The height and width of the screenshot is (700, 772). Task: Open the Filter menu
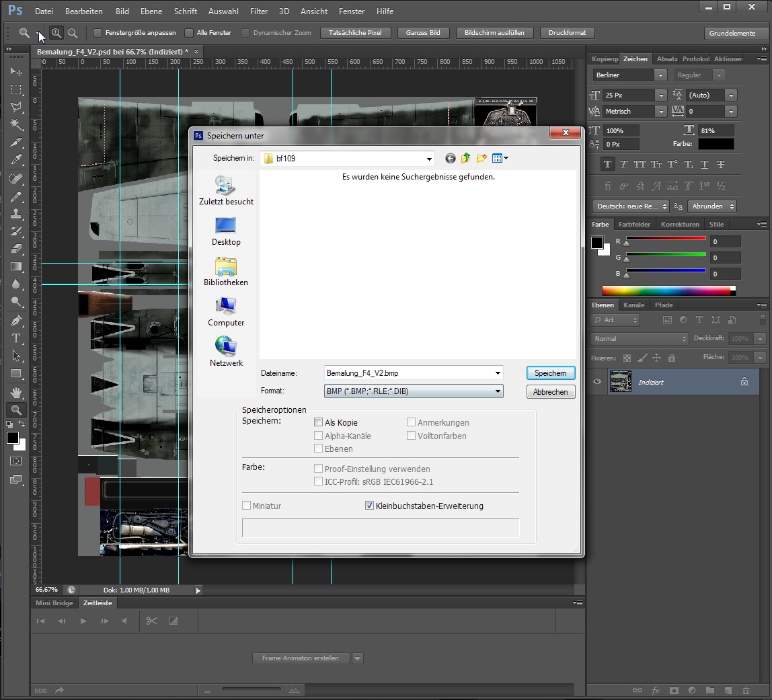tap(259, 11)
